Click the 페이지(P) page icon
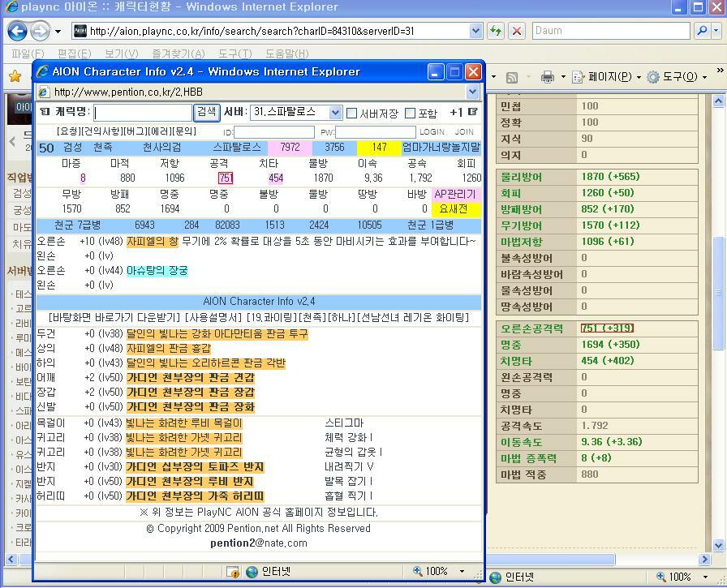Screen dimensions: 727x588 tap(577, 76)
